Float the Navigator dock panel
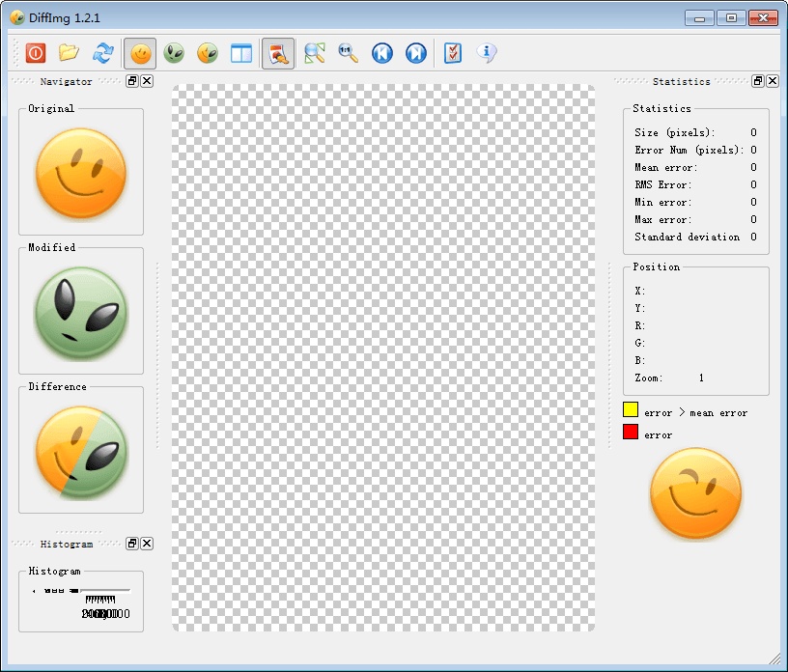The image size is (788, 672). click(x=132, y=81)
